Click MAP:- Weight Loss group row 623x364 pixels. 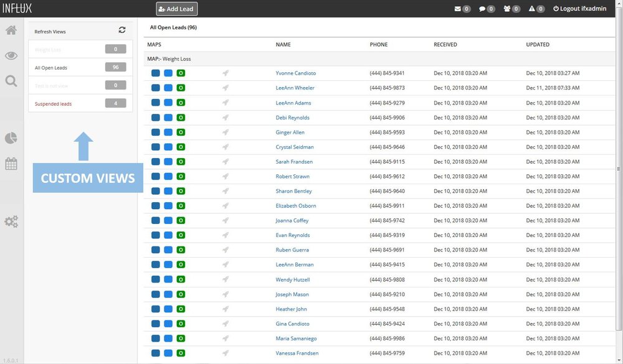pos(379,58)
